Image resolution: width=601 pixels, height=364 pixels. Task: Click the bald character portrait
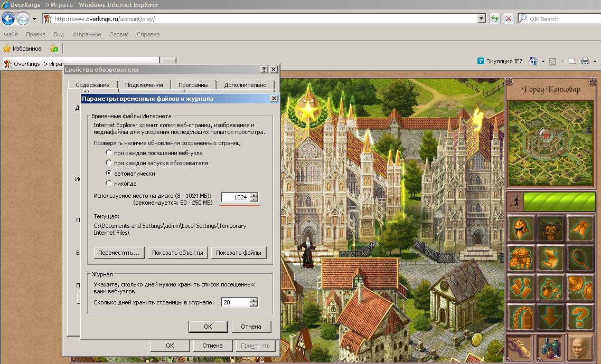coord(580,348)
